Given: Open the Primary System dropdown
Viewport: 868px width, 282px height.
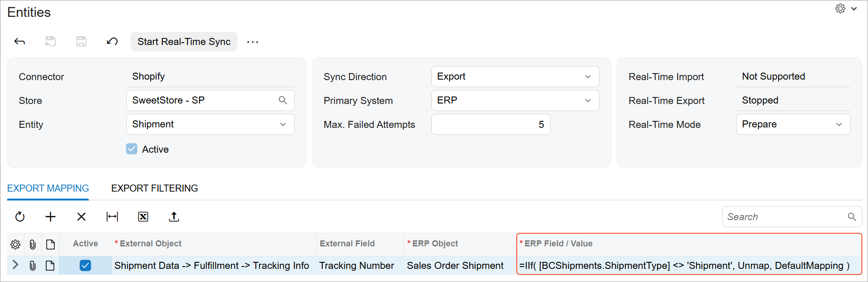Looking at the screenshot, I should click(x=515, y=100).
